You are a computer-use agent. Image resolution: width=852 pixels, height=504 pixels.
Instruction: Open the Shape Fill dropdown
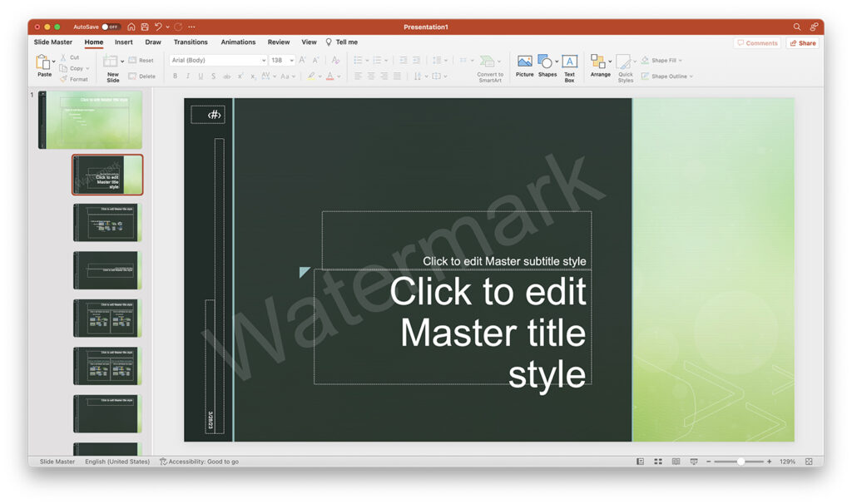[661, 60]
